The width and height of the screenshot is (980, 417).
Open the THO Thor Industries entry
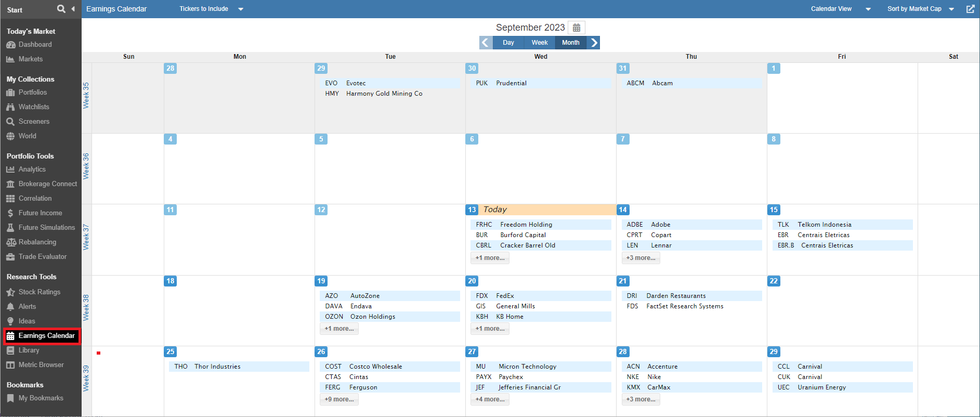239,367
